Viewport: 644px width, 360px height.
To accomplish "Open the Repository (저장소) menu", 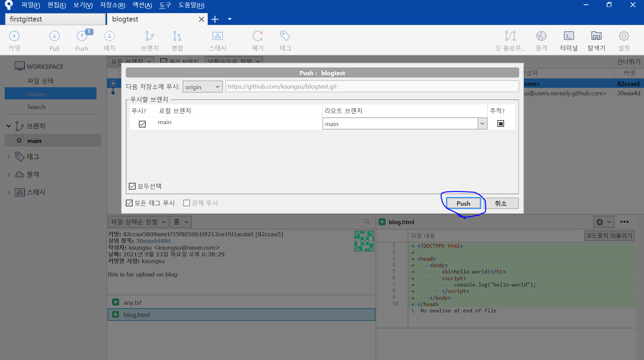I will point(112,5).
